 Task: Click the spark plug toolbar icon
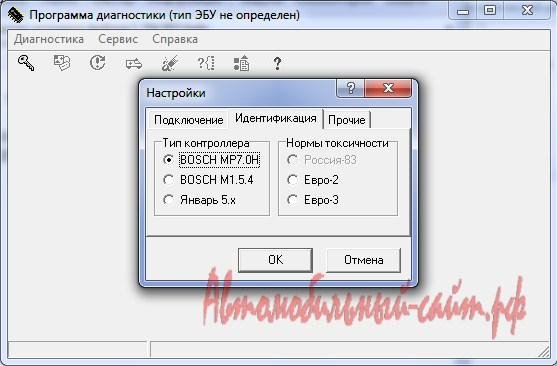coord(169,63)
